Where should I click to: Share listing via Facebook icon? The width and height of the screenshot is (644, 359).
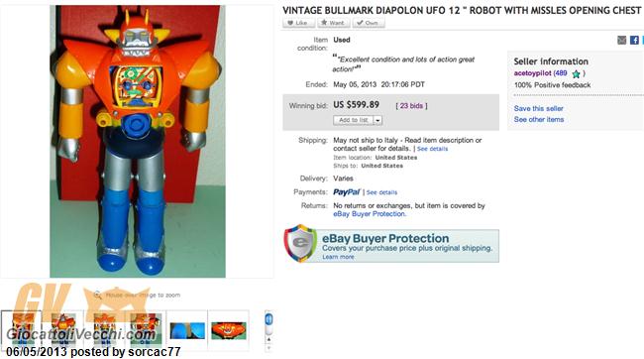point(634,40)
